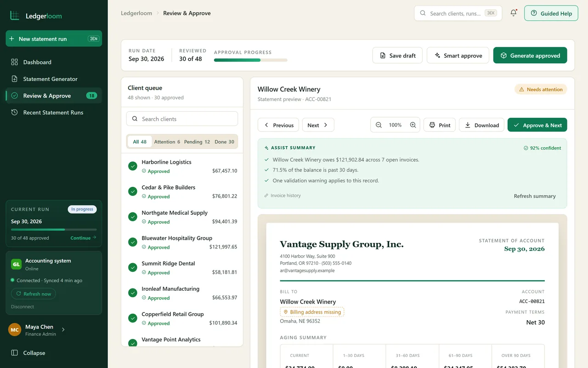This screenshot has width=588, height=368.
Task: Zoom out the statement preview
Action: click(x=379, y=125)
